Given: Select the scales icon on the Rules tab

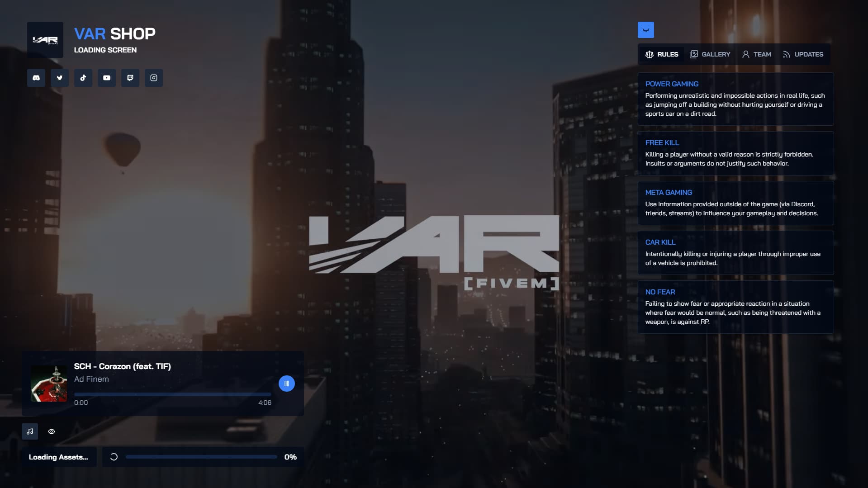Looking at the screenshot, I should coord(649,54).
